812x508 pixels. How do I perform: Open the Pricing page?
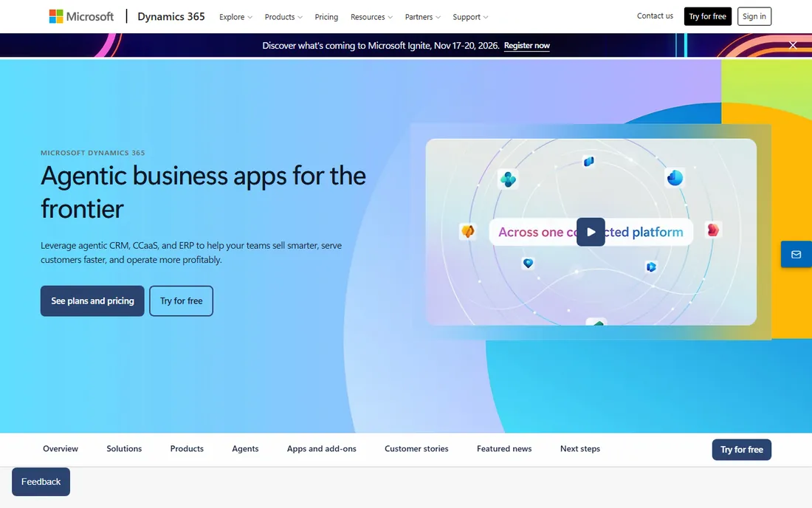click(326, 17)
